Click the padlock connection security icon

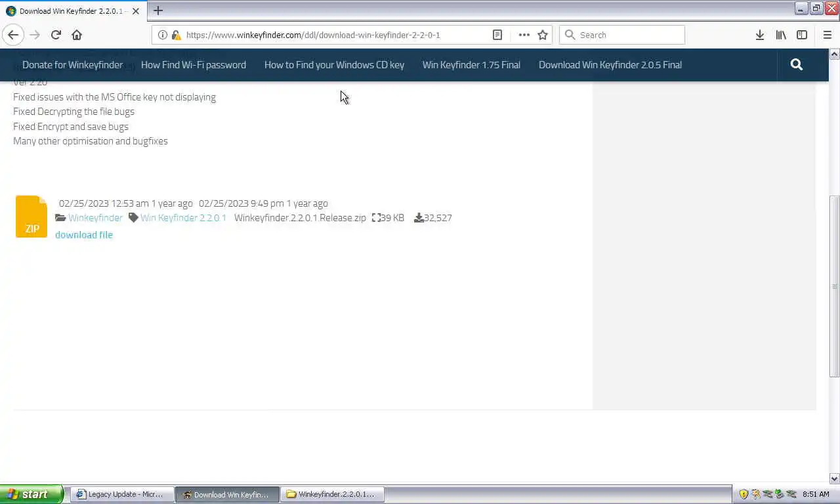pos(176,35)
